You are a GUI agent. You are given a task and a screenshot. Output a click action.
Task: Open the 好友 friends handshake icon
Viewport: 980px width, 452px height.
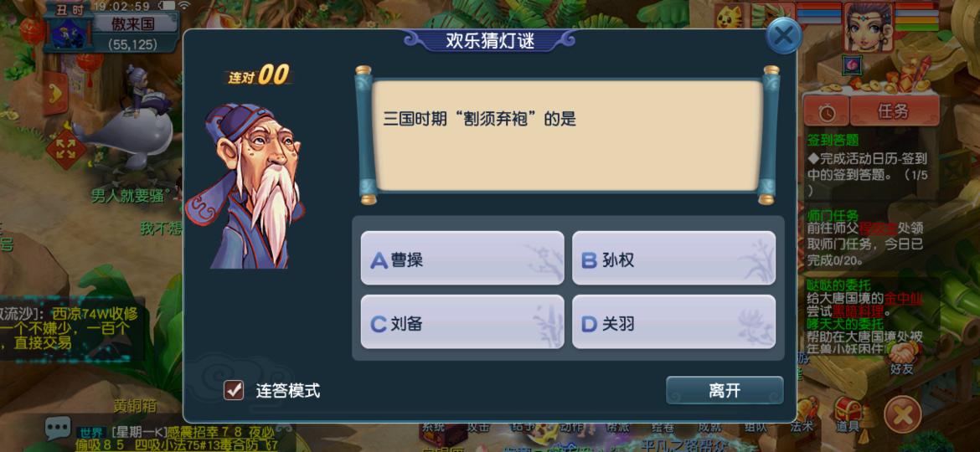[x=901, y=359]
